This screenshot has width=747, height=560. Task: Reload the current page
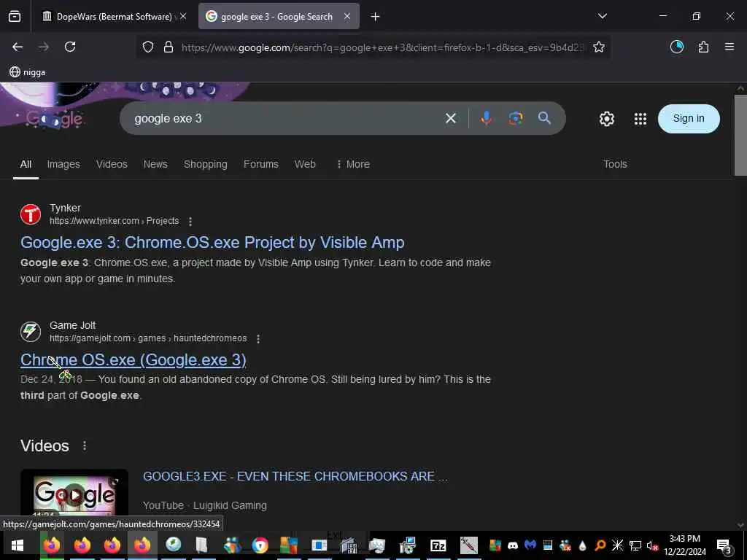[70, 47]
